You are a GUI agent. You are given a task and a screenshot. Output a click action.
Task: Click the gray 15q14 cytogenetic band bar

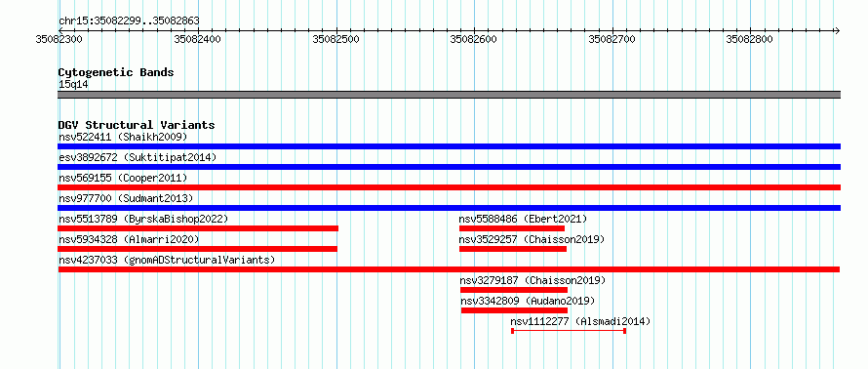[x=449, y=95]
